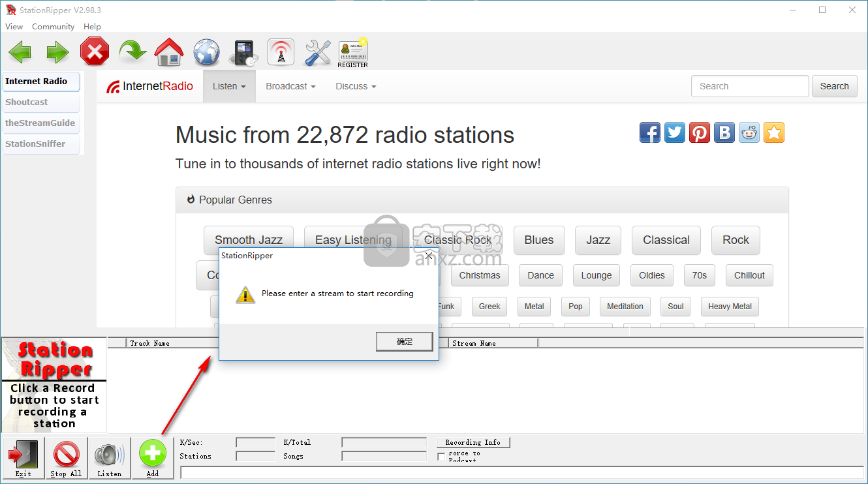The width and height of the screenshot is (868, 484).
Task: Open the iPod media player icon
Action: [x=243, y=53]
